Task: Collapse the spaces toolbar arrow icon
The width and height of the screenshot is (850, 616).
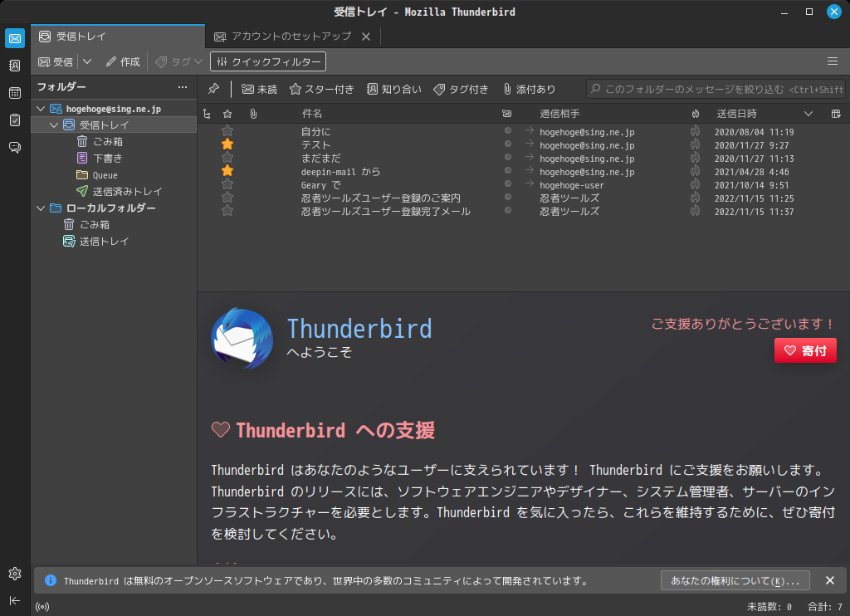Action: coord(15,600)
